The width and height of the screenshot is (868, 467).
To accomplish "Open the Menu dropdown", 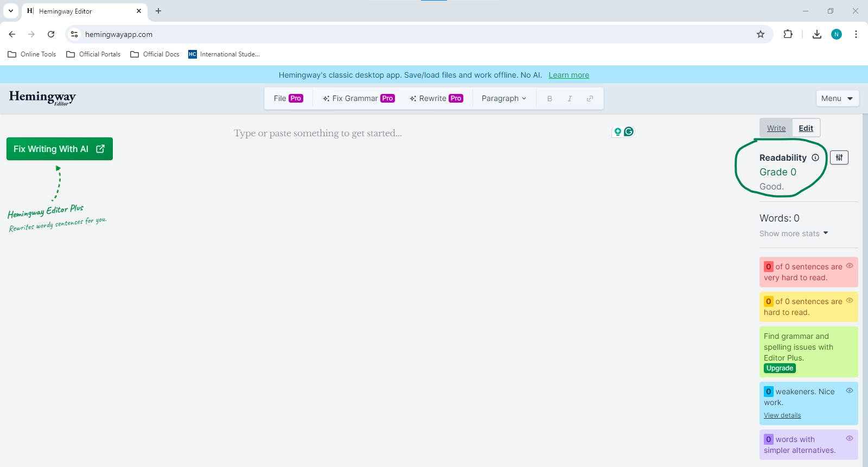I will pos(838,98).
